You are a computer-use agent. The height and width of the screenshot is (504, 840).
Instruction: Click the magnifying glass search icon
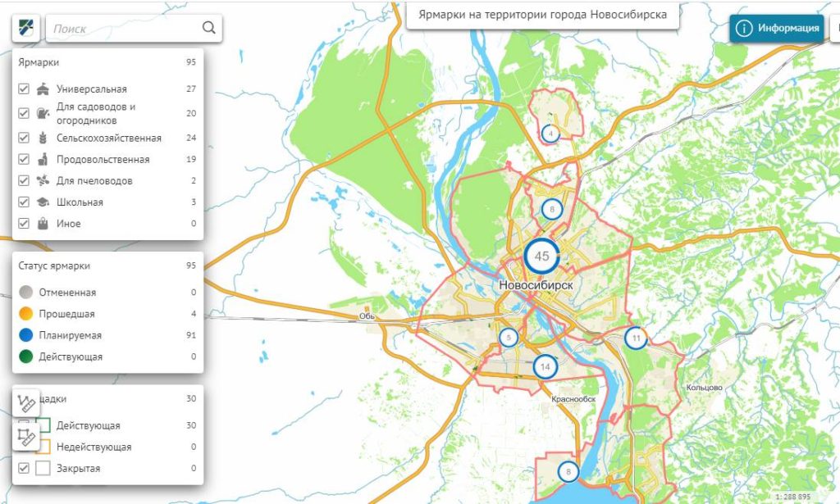pos(209,28)
